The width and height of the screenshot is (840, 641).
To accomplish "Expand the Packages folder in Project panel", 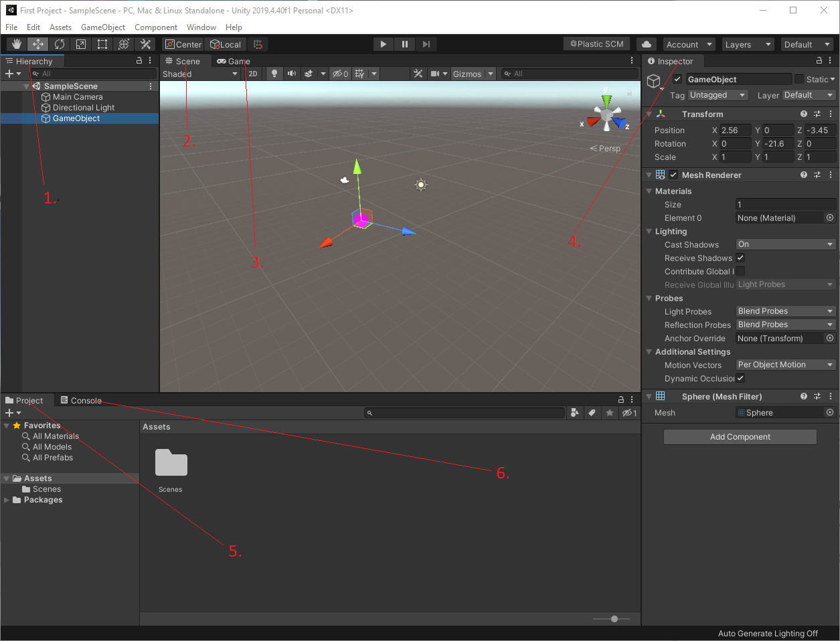I will coord(5,500).
